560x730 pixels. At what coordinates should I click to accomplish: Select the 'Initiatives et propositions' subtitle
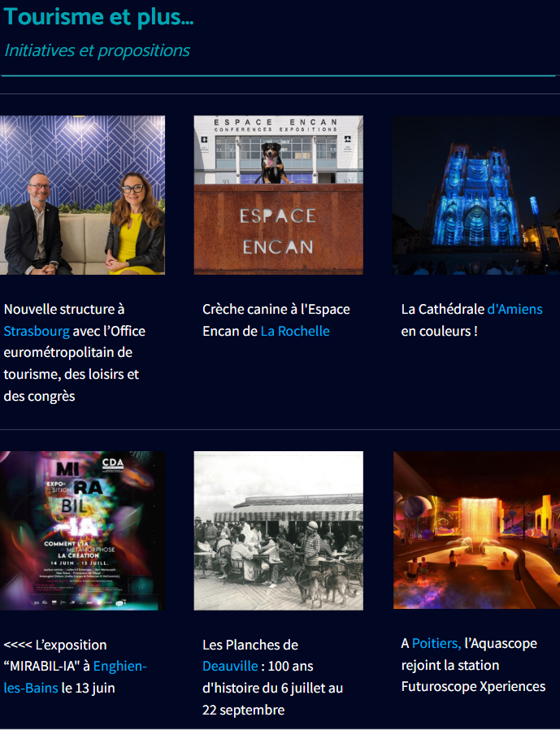(x=97, y=50)
